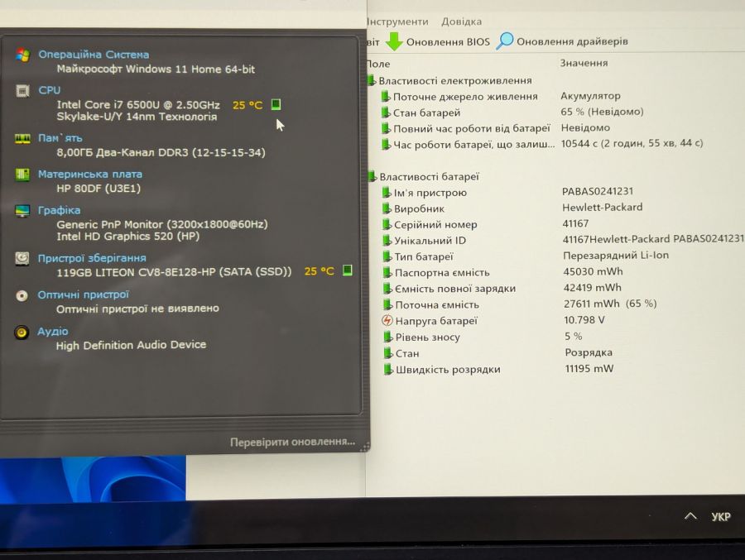Viewport: 745px width, 560px height.
Task: Click the Intel HD Graphics 520 (HP) text
Action: pos(127,236)
